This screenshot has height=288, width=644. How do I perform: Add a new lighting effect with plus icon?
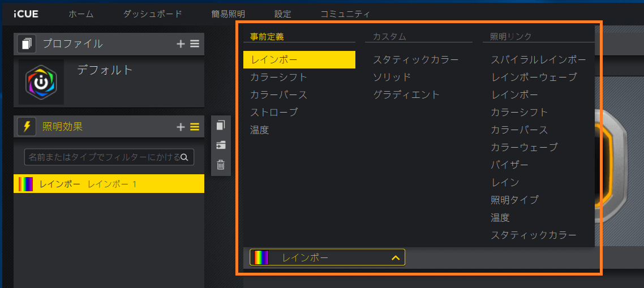(x=181, y=127)
